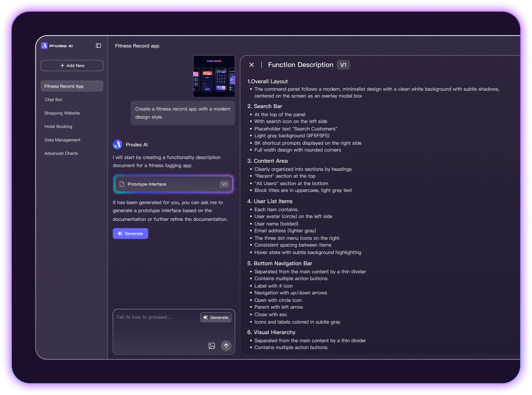Click the send arrow icon

coord(226,346)
